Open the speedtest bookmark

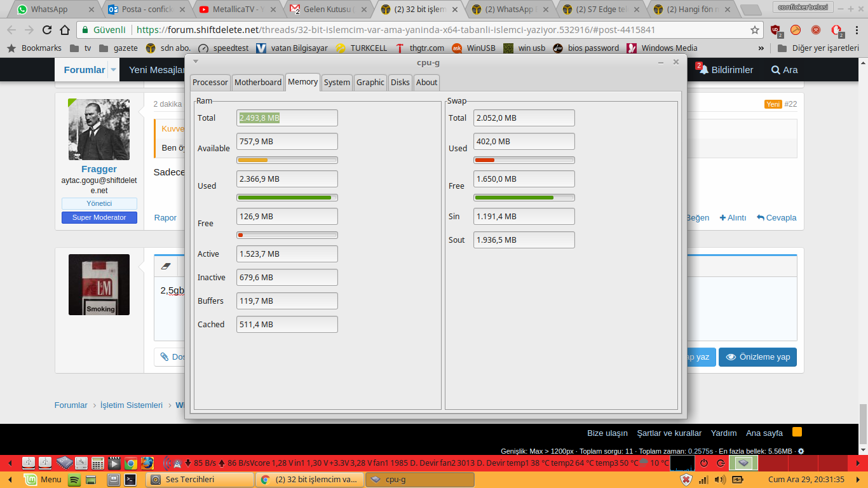[224, 48]
